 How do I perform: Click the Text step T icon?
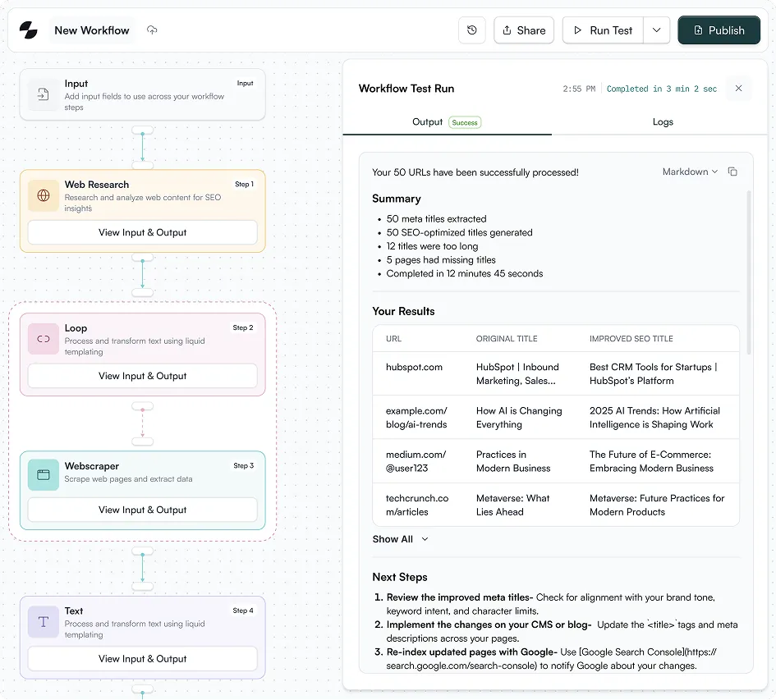[44, 622]
